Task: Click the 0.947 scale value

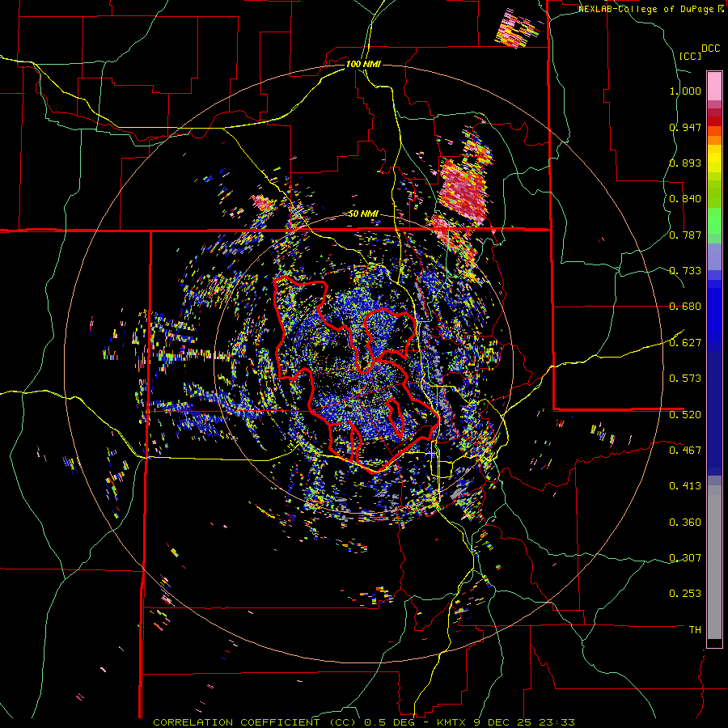Action: pyautogui.click(x=685, y=127)
